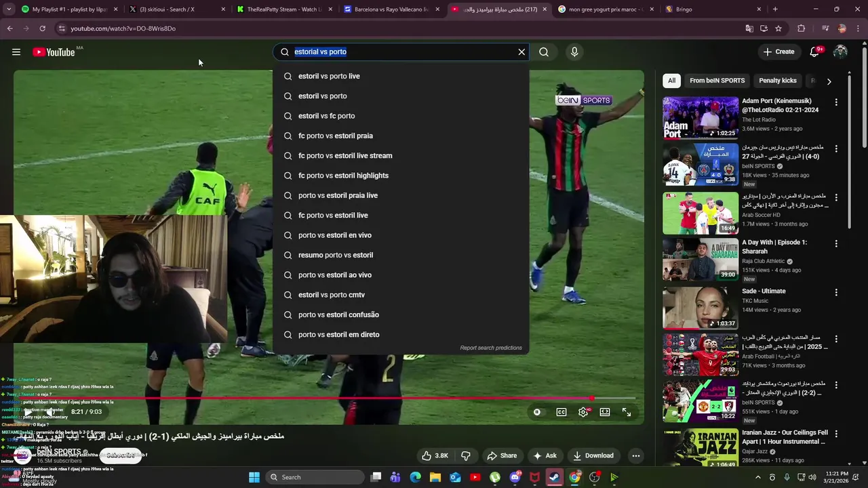The width and height of the screenshot is (868, 488).
Task: Bookmark the page with the star icon
Action: [x=778, y=28]
